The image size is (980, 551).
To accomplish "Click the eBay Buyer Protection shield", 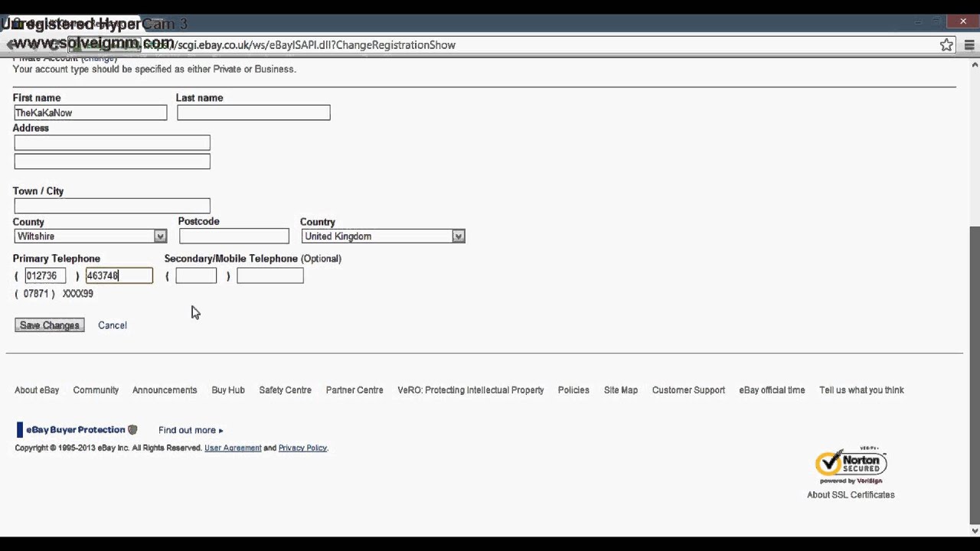I will (132, 430).
